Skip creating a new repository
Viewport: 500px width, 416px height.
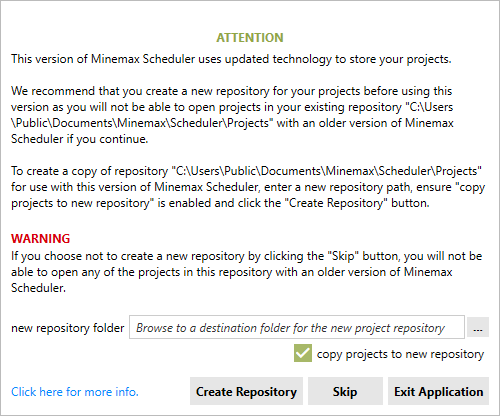click(345, 391)
